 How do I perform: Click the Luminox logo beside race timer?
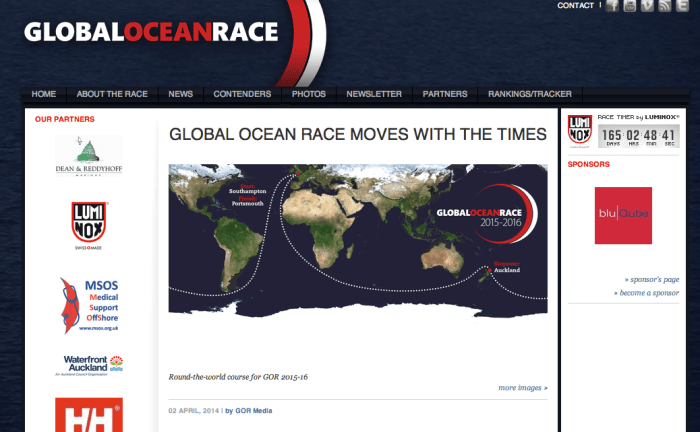point(580,130)
